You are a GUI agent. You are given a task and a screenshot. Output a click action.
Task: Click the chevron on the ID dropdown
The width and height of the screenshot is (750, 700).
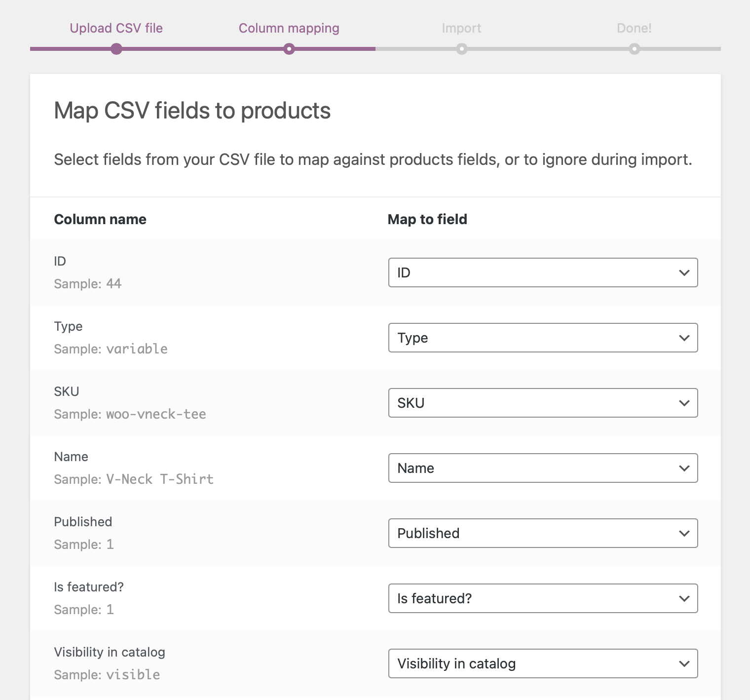click(x=684, y=272)
